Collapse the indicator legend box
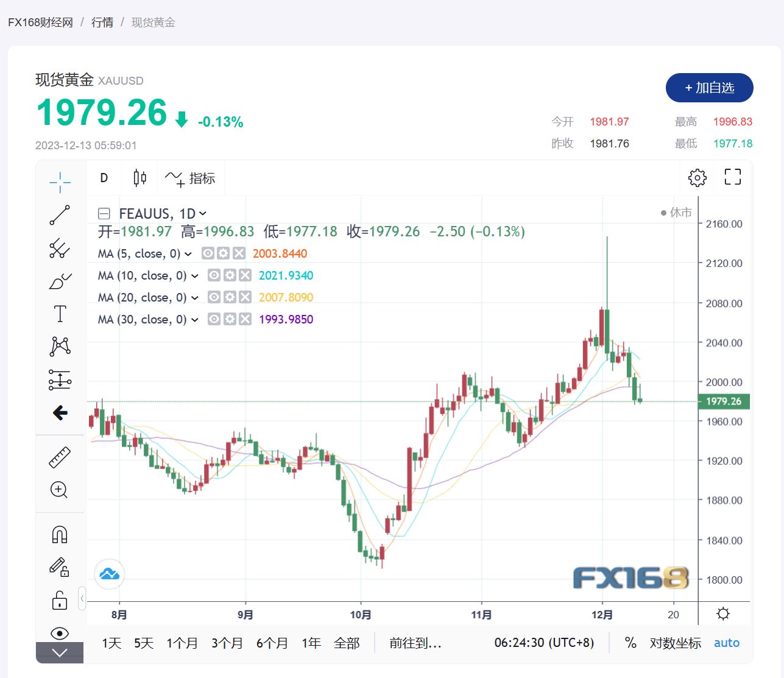 pos(104,214)
